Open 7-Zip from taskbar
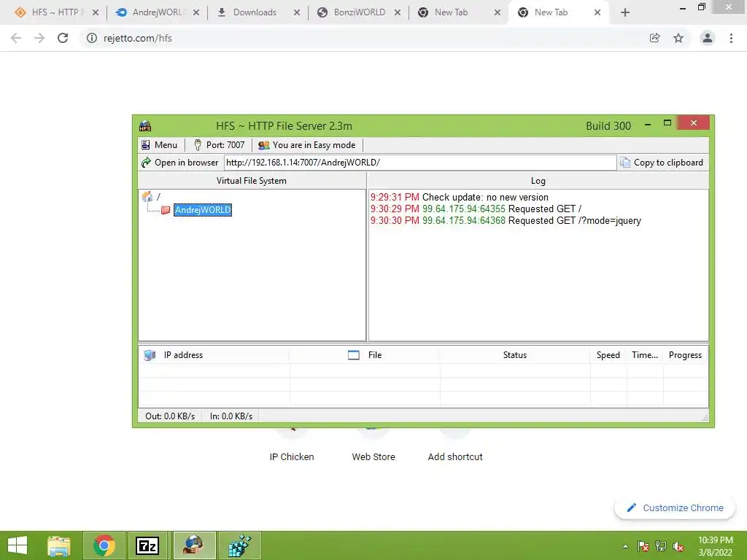This screenshot has width=747, height=560. [x=147, y=545]
